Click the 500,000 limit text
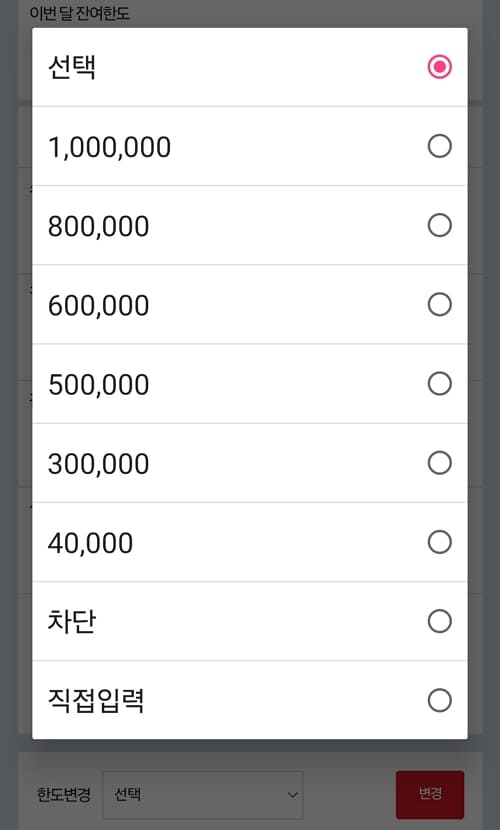This screenshot has height=830, width=500. [98, 385]
